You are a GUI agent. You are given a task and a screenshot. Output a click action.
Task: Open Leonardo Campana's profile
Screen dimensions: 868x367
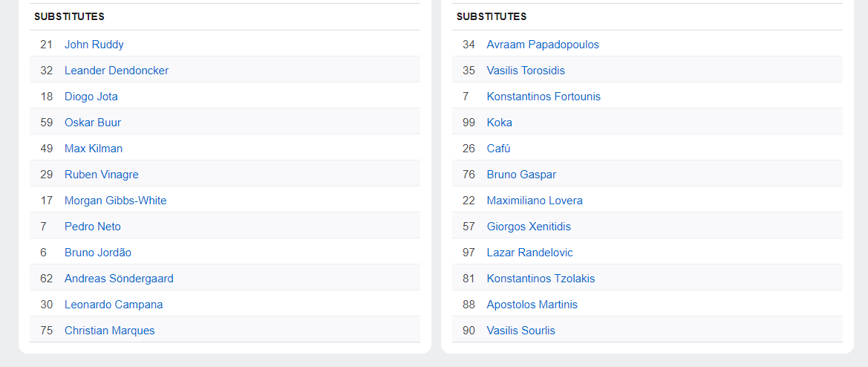pyautogui.click(x=114, y=305)
